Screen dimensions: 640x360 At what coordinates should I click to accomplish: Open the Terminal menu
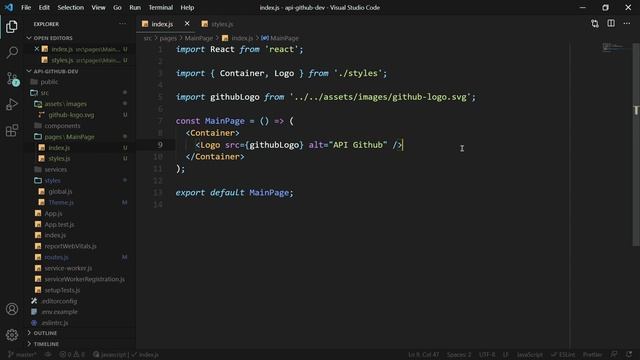click(160, 7)
